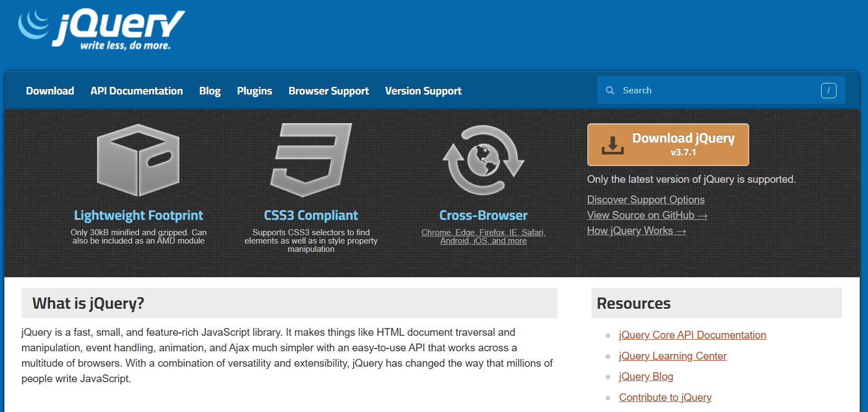Open the Chrome, Edge, Firefox browsers list link
The image size is (868, 412).
pyautogui.click(x=483, y=236)
